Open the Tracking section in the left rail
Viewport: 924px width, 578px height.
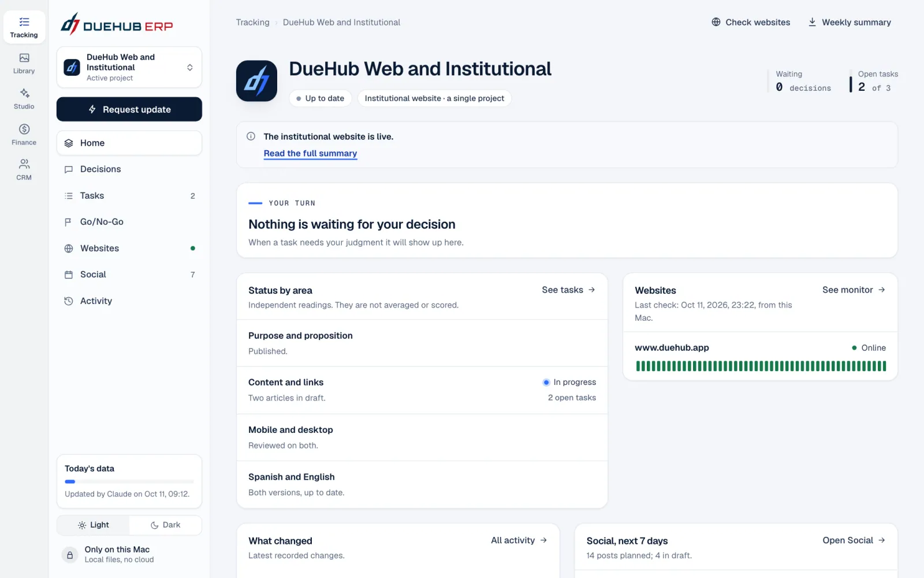(24, 27)
